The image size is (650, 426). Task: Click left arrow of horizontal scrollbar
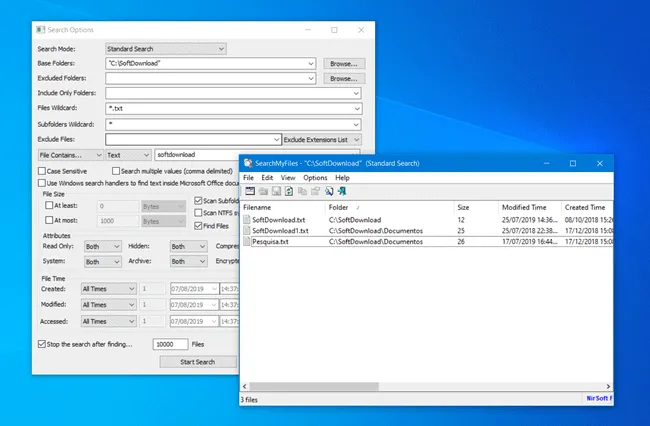pyautogui.click(x=245, y=386)
